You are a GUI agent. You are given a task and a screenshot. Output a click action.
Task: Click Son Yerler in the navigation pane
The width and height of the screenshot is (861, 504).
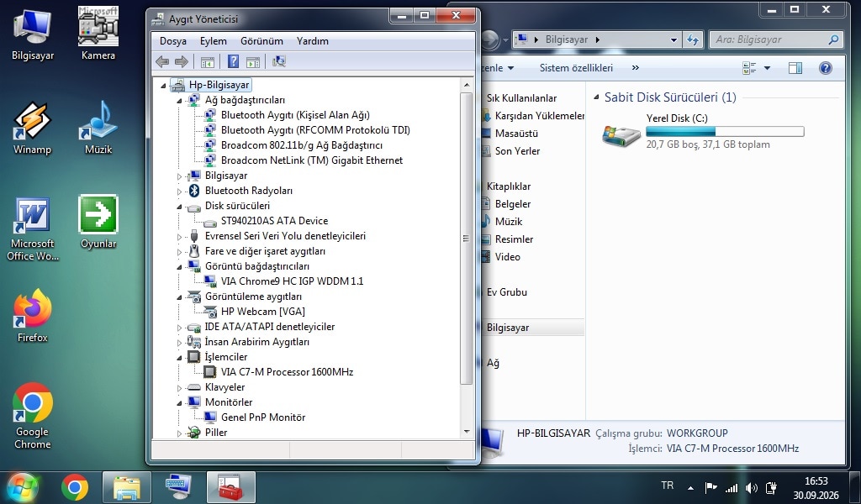tap(517, 151)
